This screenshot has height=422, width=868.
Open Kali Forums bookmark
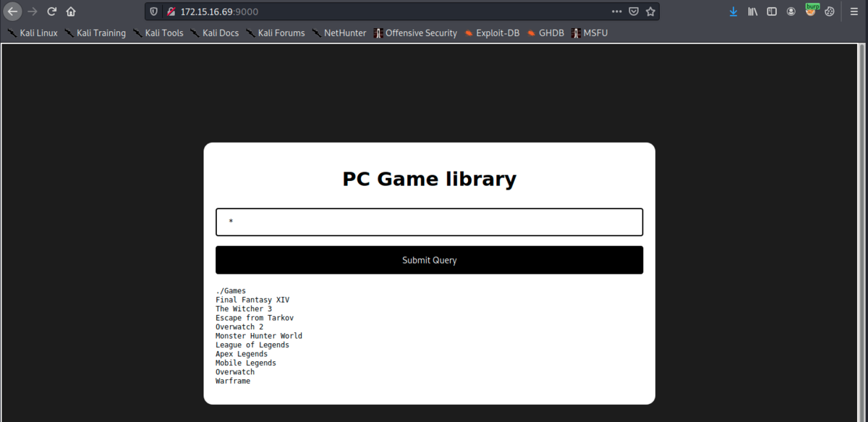coord(276,33)
